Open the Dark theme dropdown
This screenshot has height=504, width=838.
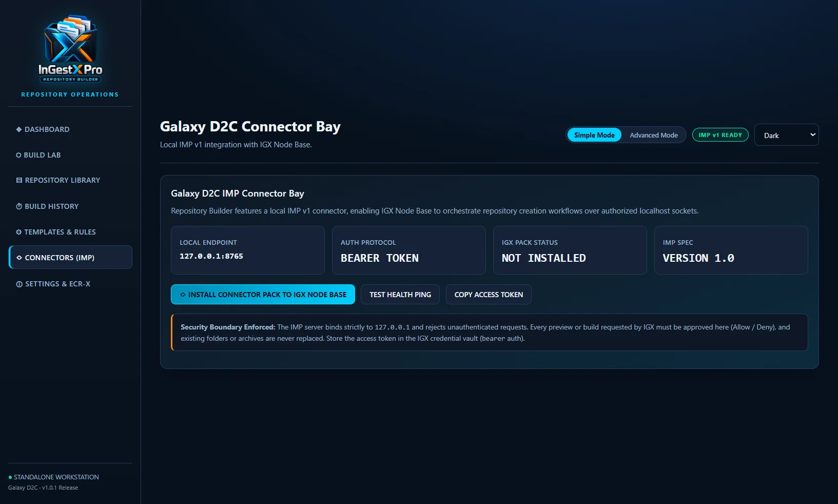[x=787, y=135]
